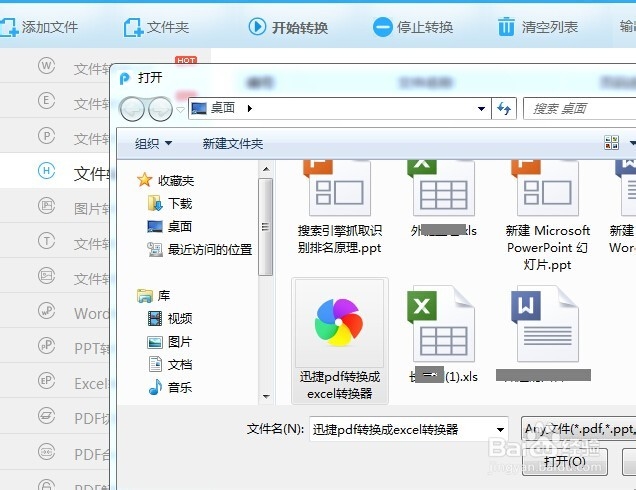Select the partially hidden .xls file in top row
This screenshot has height=490, width=636.
pyautogui.click(x=443, y=199)
